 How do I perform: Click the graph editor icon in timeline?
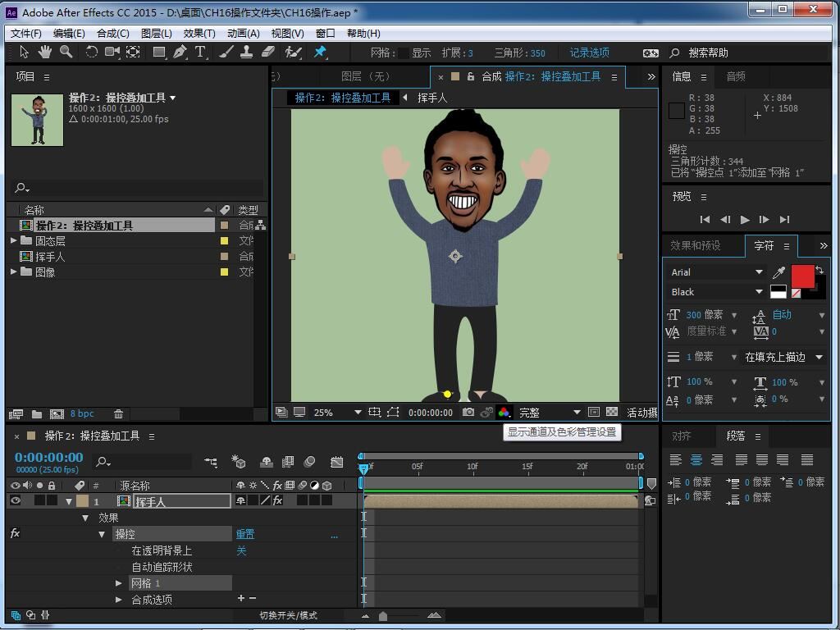(x=336, y=462)
